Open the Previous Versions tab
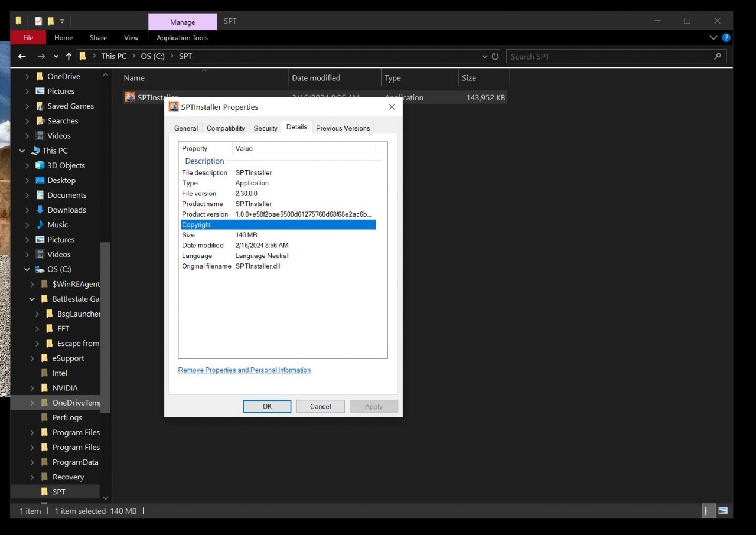This screenshot has width=756, height=535. point(343,128)
